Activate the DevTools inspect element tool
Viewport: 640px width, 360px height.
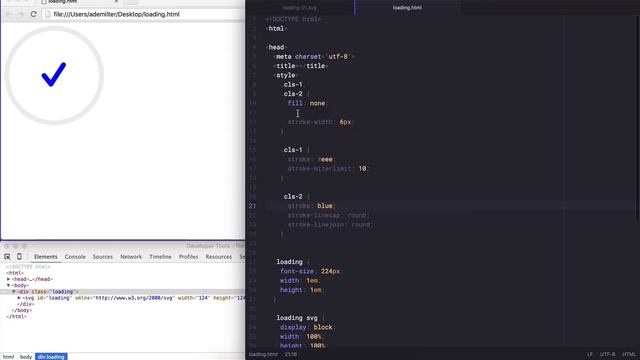tap(7, 257)
